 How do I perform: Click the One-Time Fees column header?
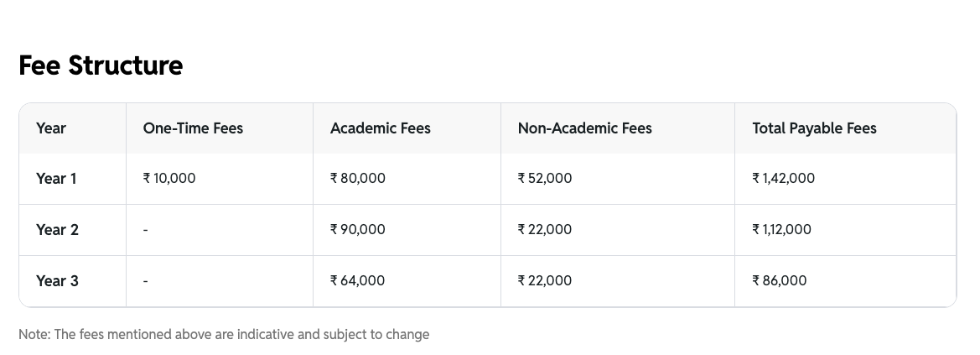coord(193,128)
